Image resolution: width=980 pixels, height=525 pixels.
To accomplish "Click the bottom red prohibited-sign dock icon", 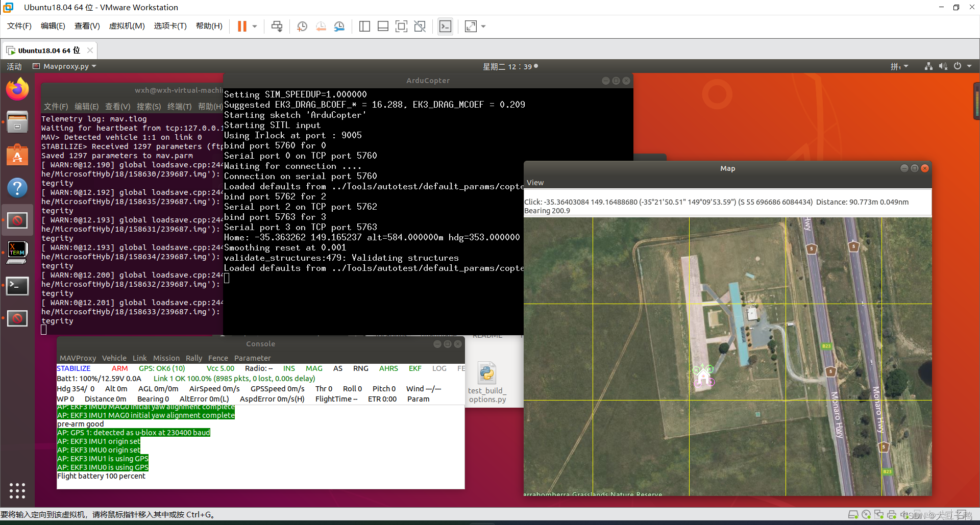I will (x=17, y=318).
